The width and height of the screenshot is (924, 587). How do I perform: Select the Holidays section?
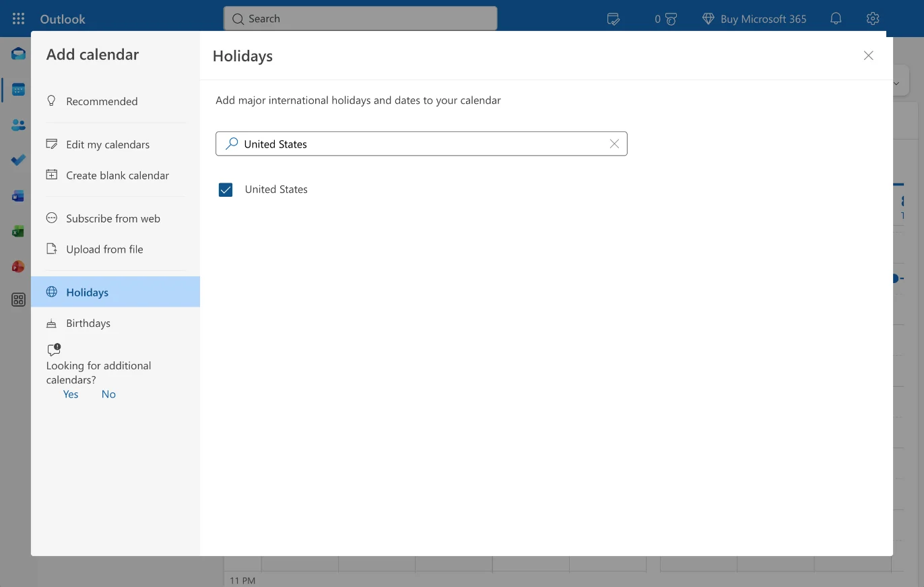(x=115, y=292)
